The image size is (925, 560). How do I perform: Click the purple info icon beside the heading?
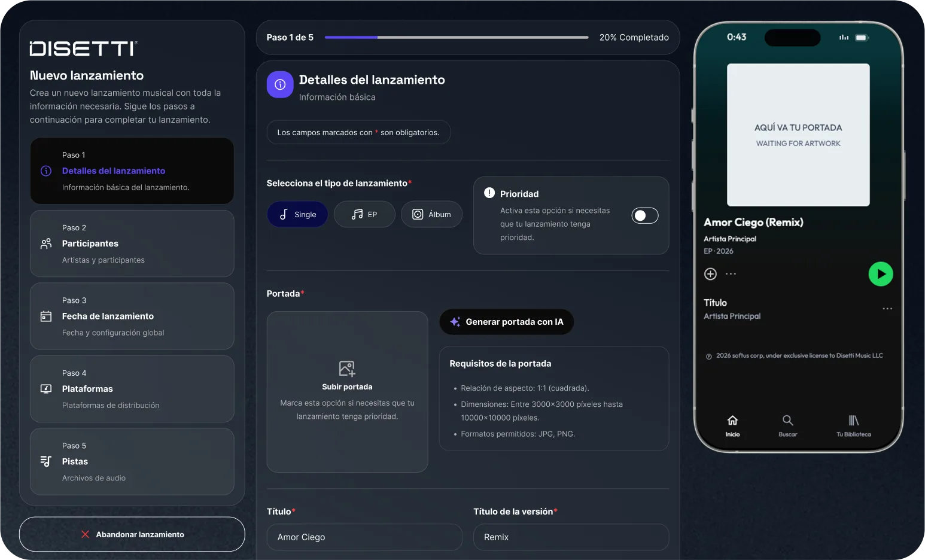(x=280, y=85)
